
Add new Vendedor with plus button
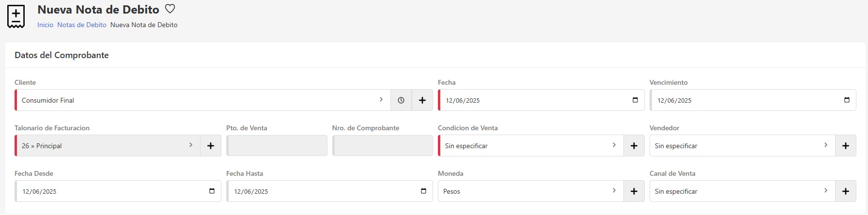(845, 146)
